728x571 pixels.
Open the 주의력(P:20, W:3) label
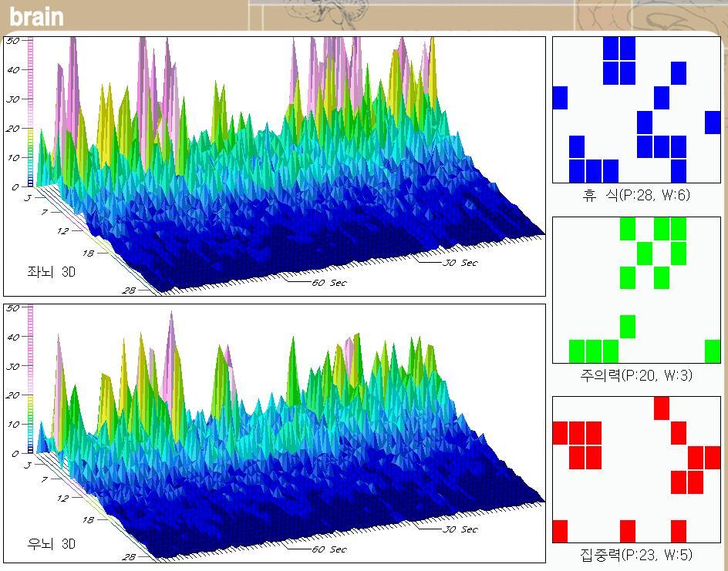coord(636,376)
